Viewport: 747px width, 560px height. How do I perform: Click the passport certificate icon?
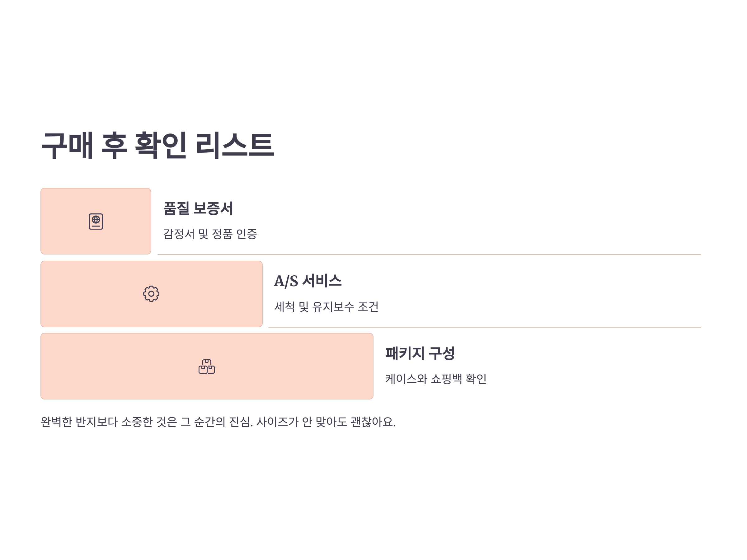tap(96, 222)
